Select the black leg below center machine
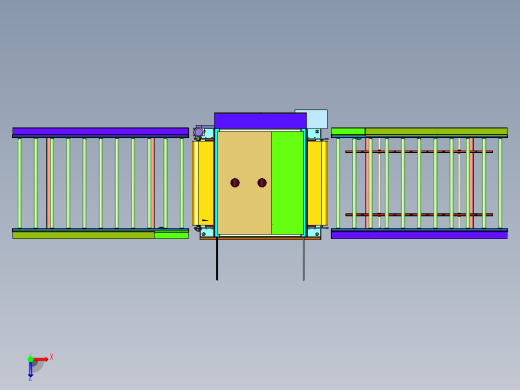 click(217, 259)
